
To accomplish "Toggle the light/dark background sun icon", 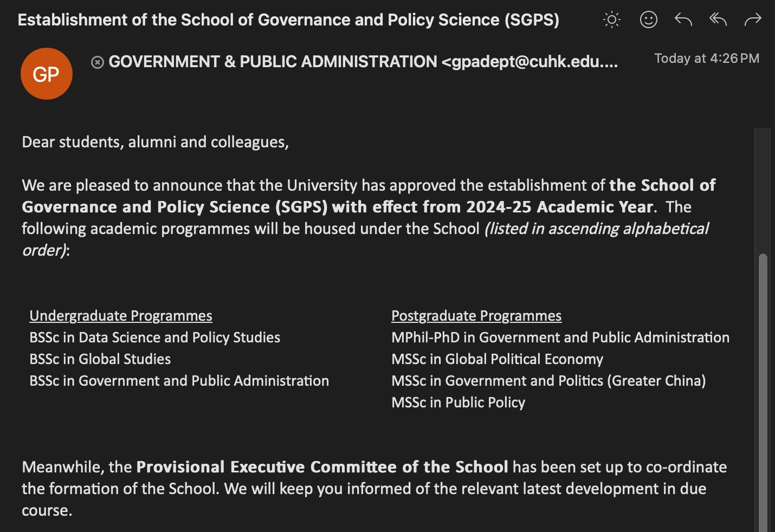I will [x=612, y=20].
